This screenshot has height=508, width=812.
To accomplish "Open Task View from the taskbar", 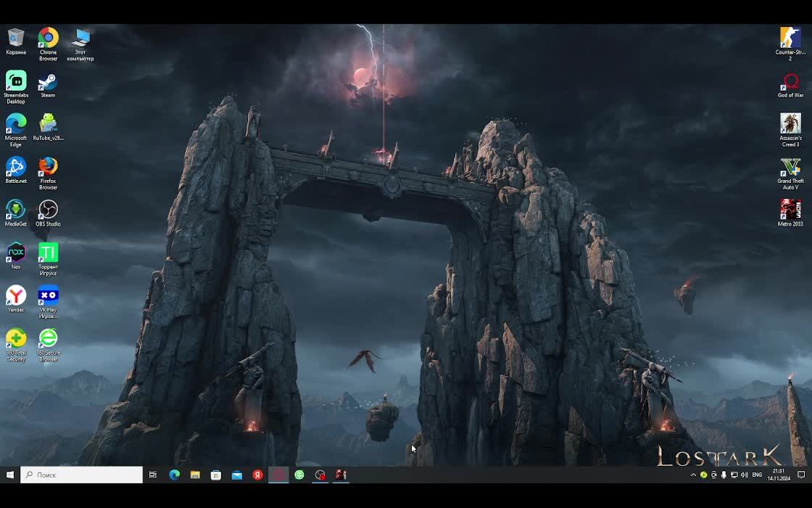I will [x=153, y=475].
